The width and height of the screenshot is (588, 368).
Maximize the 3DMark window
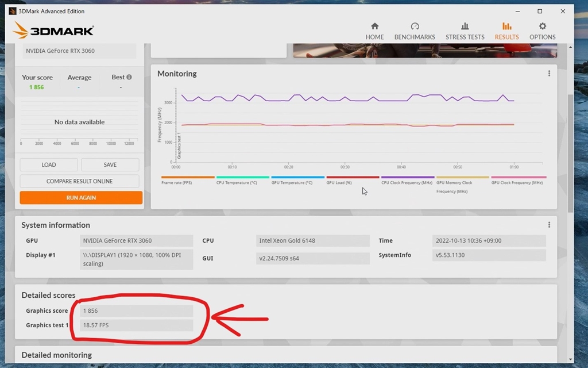pos(540,11)
